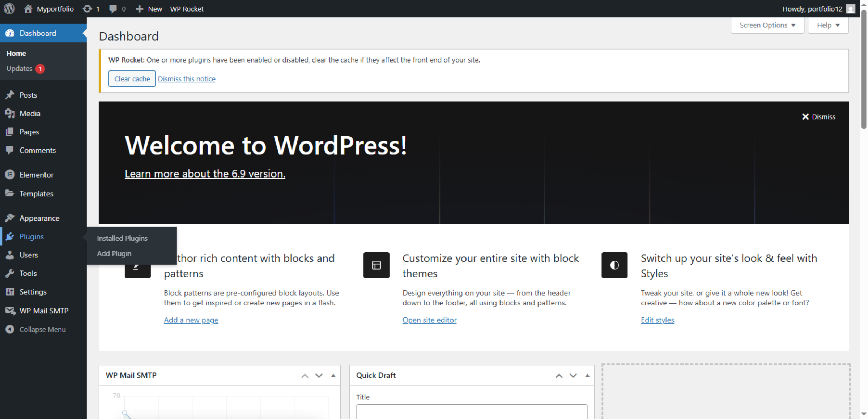Open the Media library icon
Image resolution: width=868 pixels, height=419 pixels.
(10, 113)
